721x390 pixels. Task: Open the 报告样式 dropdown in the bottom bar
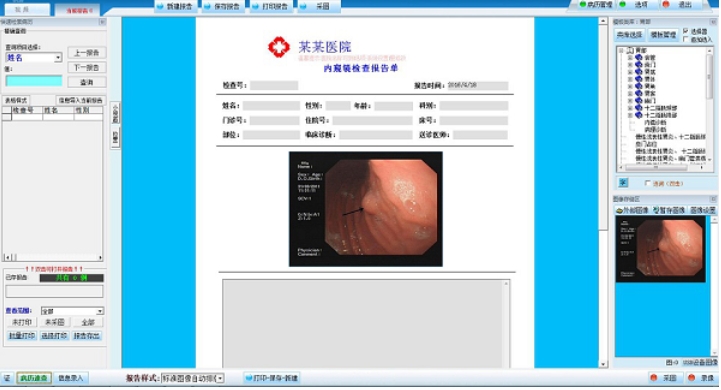pos(220,378)
